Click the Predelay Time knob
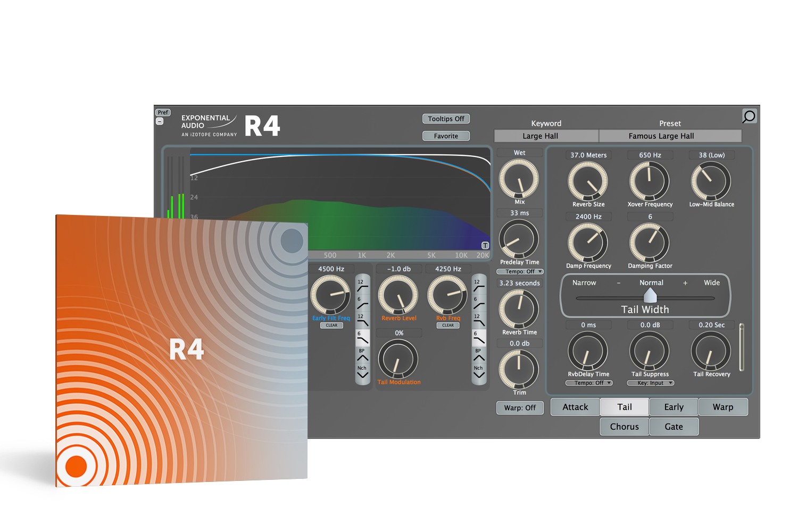Screen dimensions: 798x532 pyautogui.click(x=519, y=239)
